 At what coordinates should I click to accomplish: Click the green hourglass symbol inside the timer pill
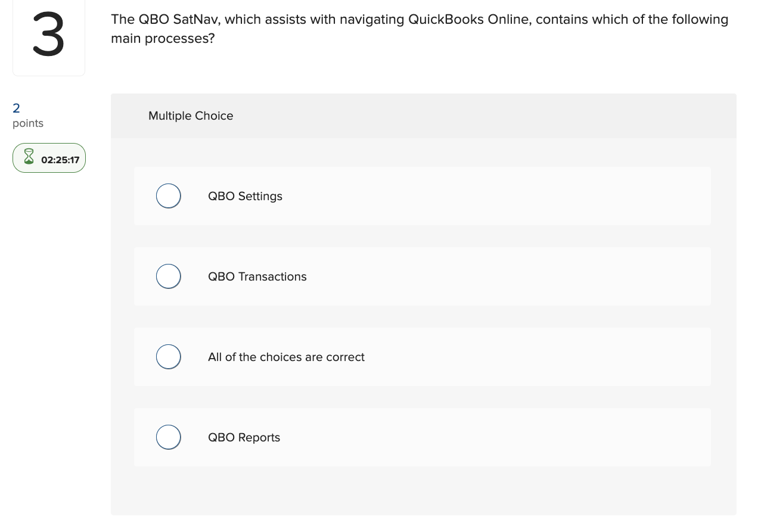click(28, 157)
